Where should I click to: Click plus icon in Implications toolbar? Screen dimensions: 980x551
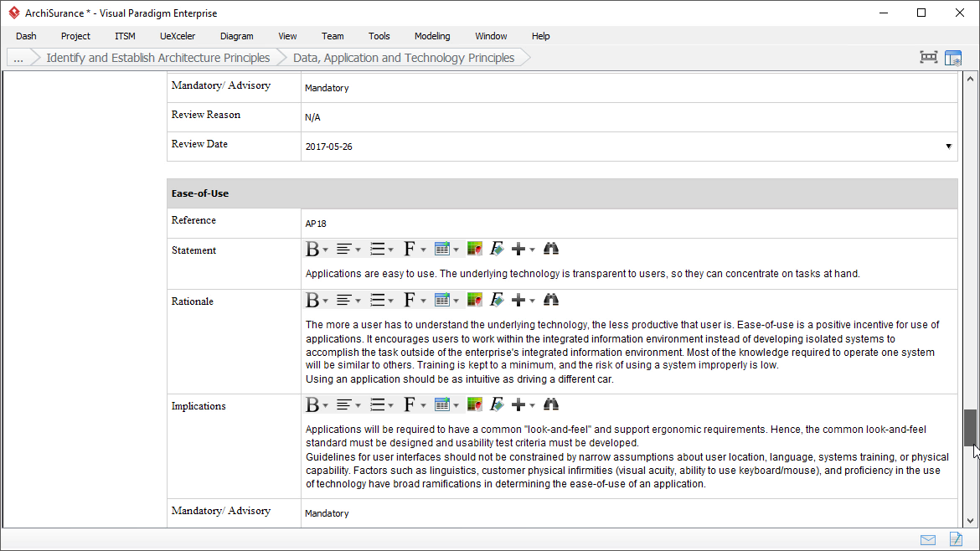pyautogui.click(x=518, y=404)
